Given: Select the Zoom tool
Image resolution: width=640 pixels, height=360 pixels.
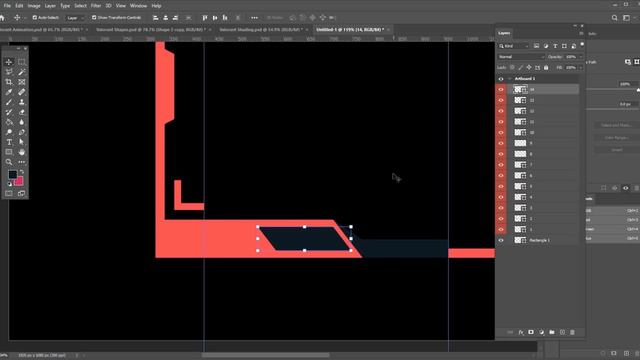Looking at the screenshot, I should tap(9, 162).
